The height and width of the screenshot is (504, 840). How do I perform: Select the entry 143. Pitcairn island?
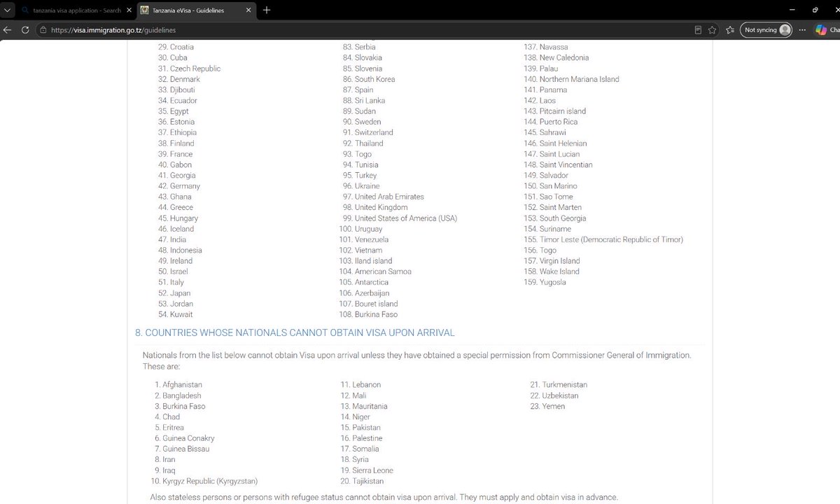point(554,111)
